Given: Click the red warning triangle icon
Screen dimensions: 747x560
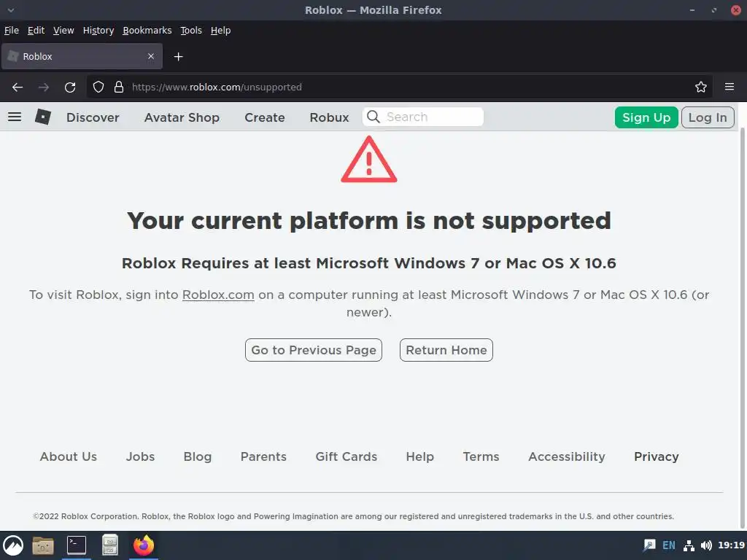Looking at the screenshot, I should [368, 160].
